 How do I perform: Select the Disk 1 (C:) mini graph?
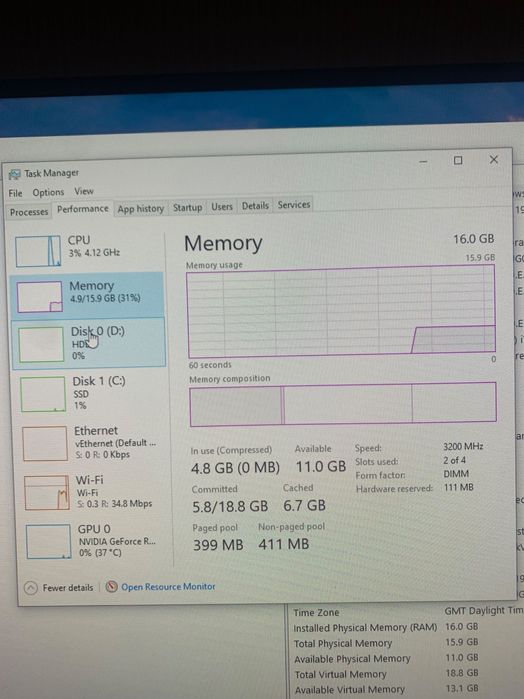[x=43, y=394]
